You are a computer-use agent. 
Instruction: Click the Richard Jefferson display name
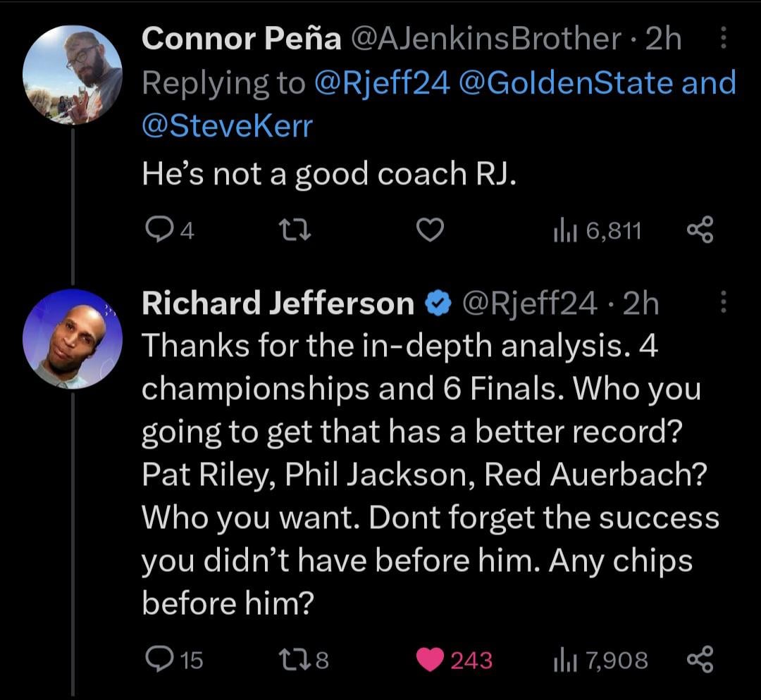[x=278, y=304]
